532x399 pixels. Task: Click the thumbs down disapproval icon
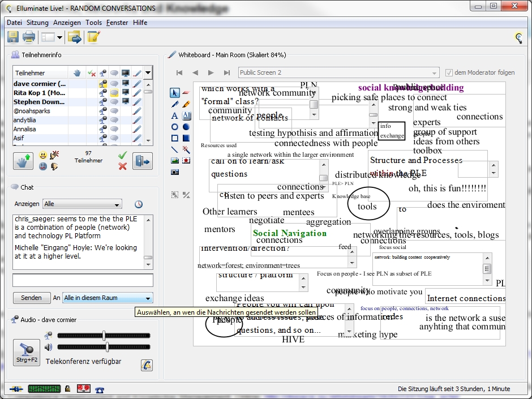54,166
